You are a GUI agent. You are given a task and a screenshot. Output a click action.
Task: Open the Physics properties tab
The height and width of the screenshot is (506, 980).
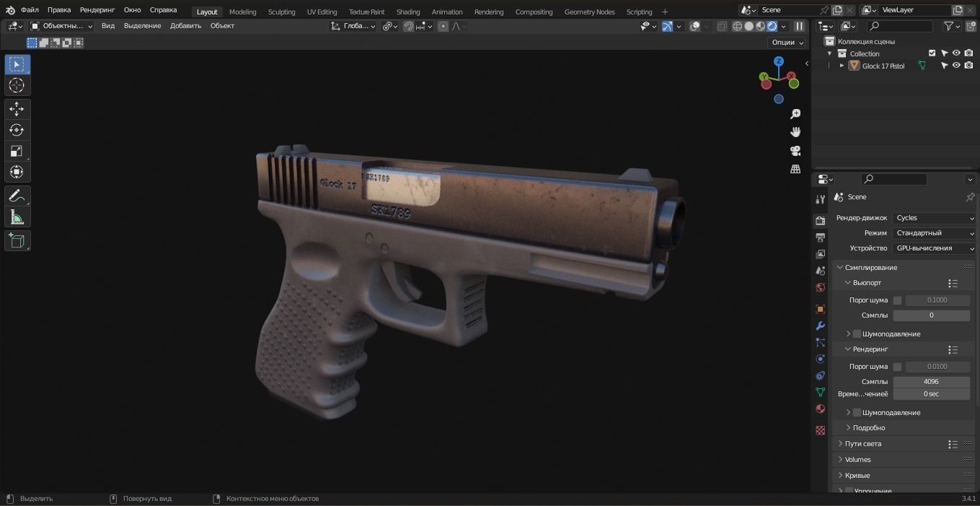tap(820, 359)
